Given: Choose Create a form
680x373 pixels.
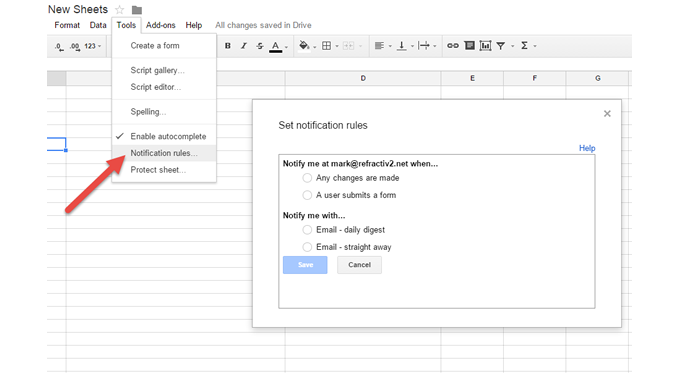Looking at the screenshot, I should click(x=164, y=46).
